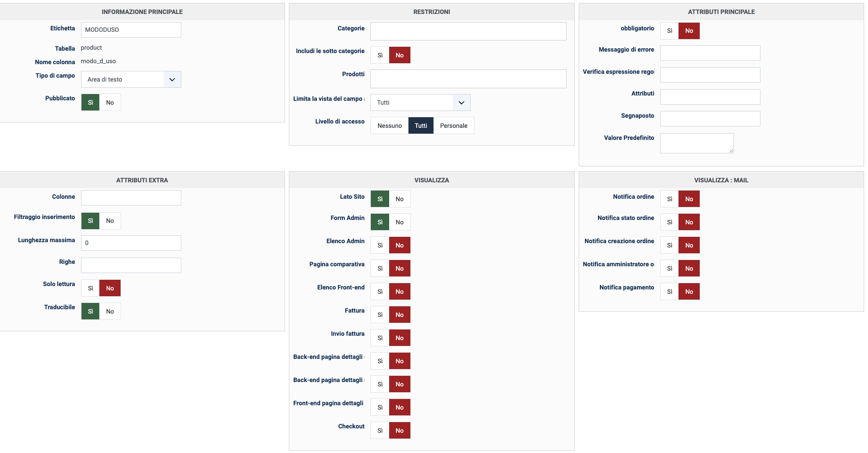Set Traducibile to No
Screen dimensions: 868x453
coord(110,312)
